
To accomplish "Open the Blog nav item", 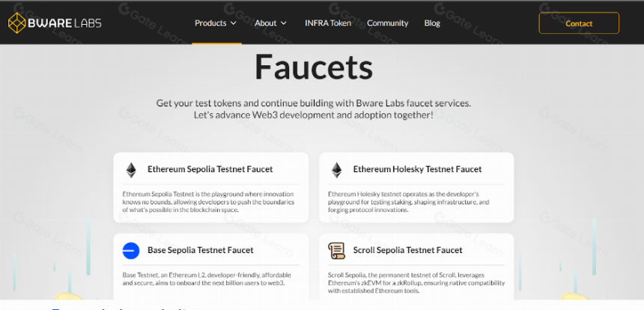I will tap(432, 23).
